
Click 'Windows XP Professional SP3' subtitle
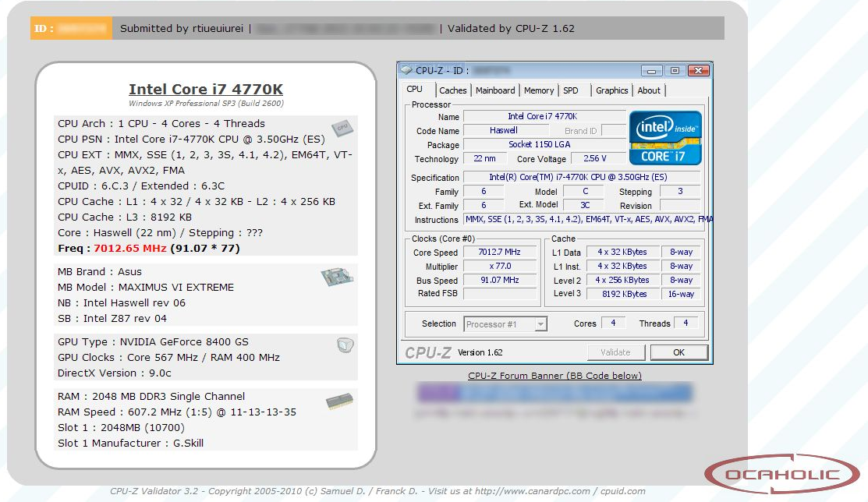[x=206, y=104]
